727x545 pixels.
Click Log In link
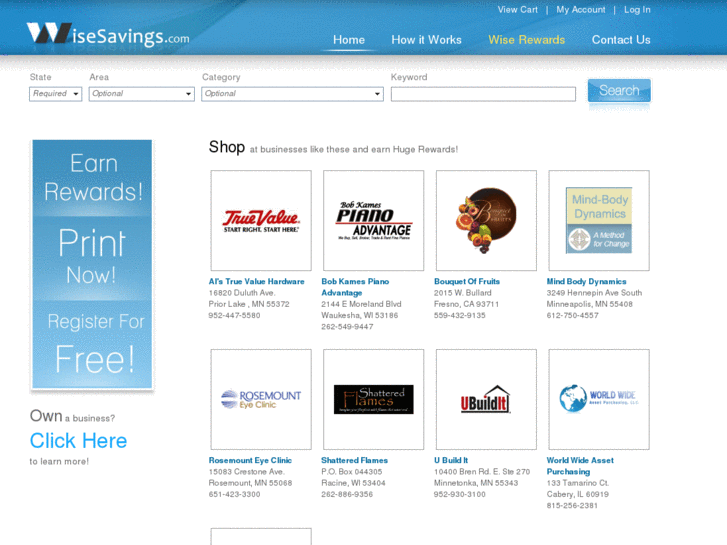point(637,10)
